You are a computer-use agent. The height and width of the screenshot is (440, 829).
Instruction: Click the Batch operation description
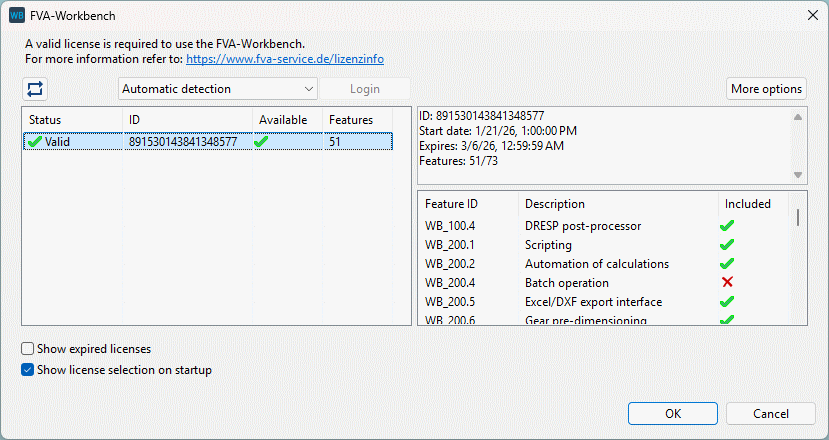566,283
